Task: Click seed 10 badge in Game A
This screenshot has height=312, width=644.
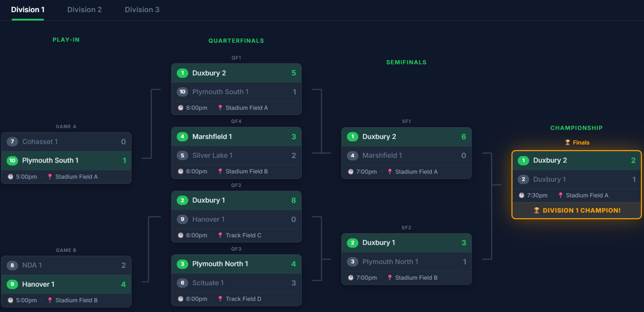Action: pyautogui.click(x=12, y=160)
